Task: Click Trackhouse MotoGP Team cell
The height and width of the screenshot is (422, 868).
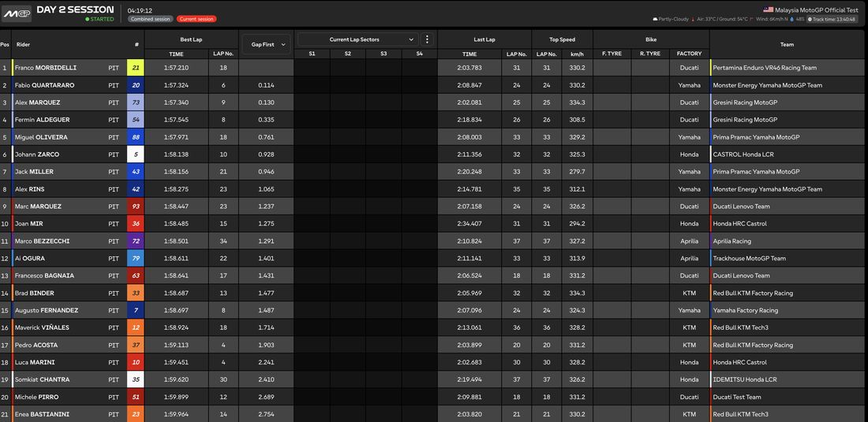Action: [749, 258]
